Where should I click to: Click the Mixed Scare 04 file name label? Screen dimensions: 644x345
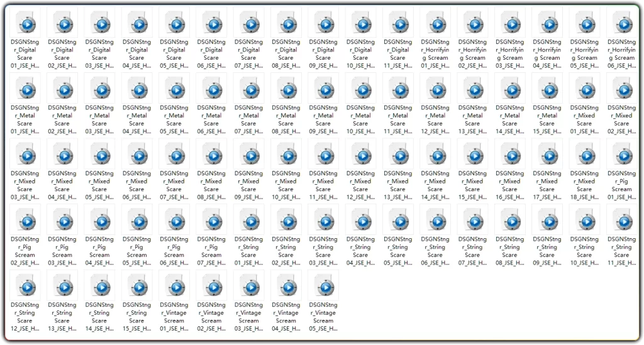pos(62,185)
